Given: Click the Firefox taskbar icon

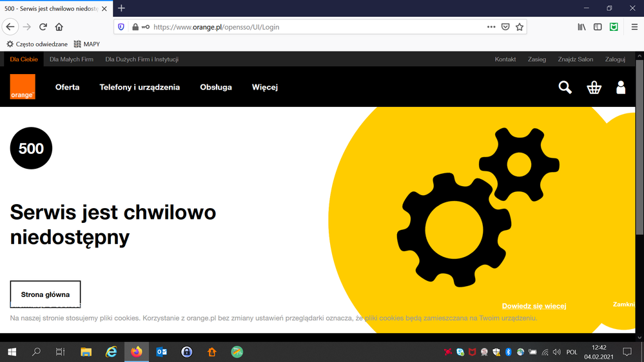Looking at the screenshot, I should point(137,352).
